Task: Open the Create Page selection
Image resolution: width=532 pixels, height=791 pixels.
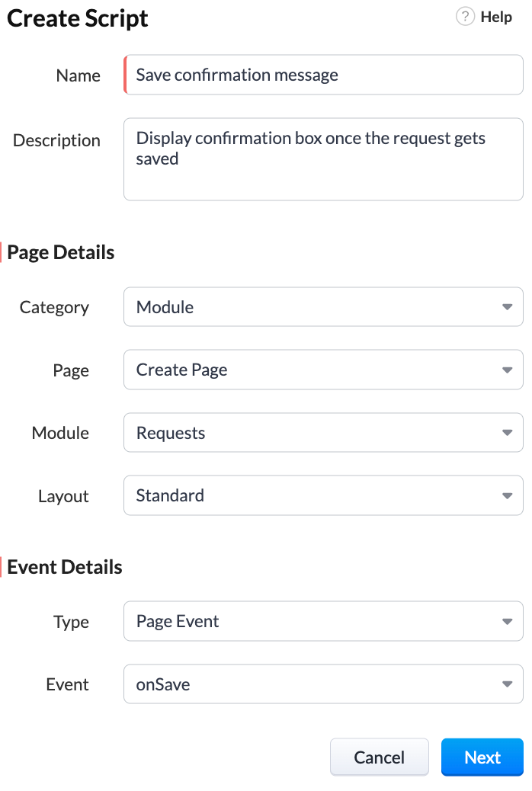Action: [305, 370]
